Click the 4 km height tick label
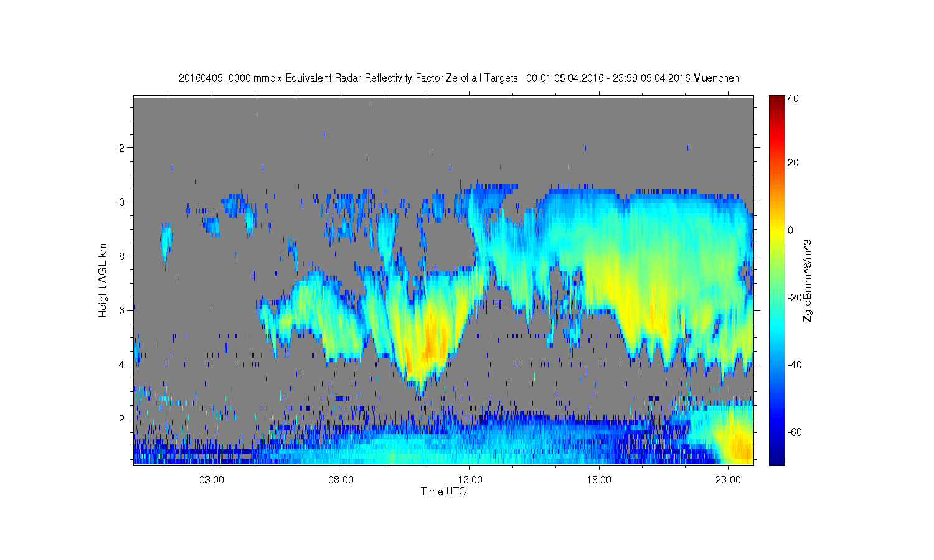The width and height of the screenshot is (934, 560). (x=123, y=365)
